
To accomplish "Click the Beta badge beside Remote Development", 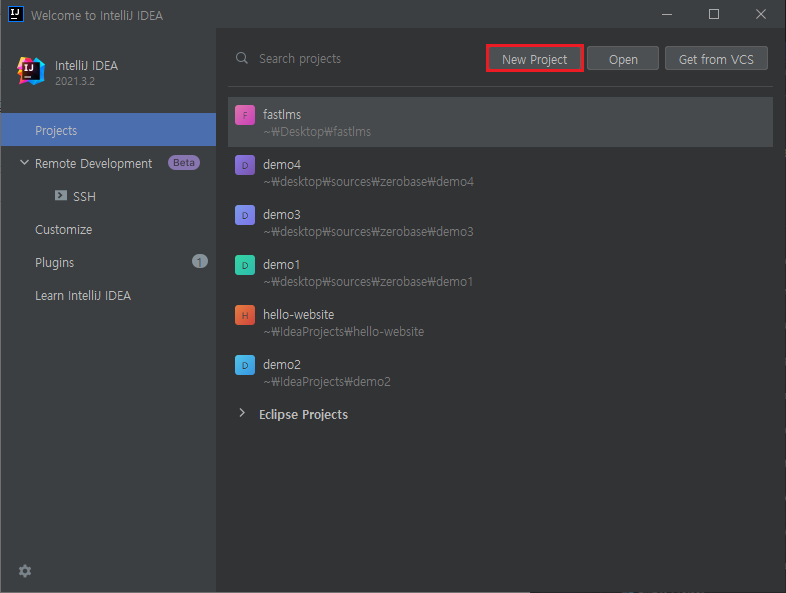I will point(183,162).
